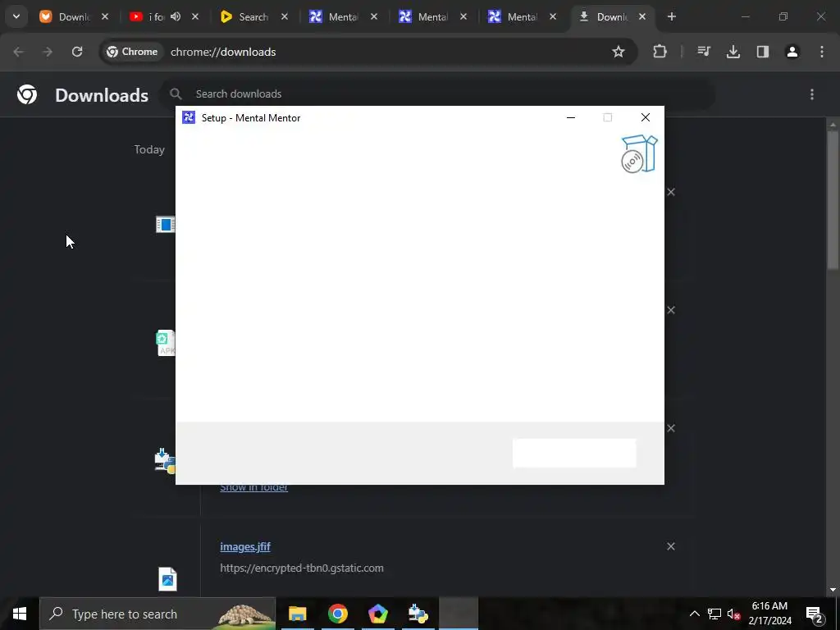This screenshot has width=840, height=630.
Task: Switch to the YouTube tab
Action: 155,16
